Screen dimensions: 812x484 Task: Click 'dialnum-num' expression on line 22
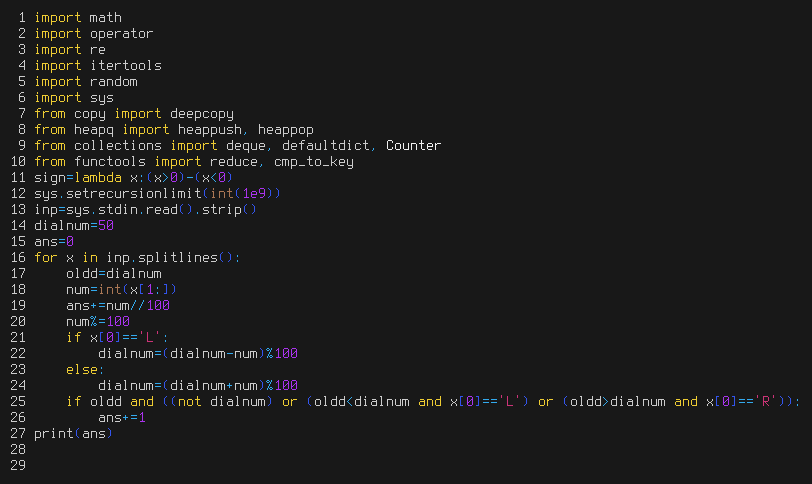[x=214, y=355]
